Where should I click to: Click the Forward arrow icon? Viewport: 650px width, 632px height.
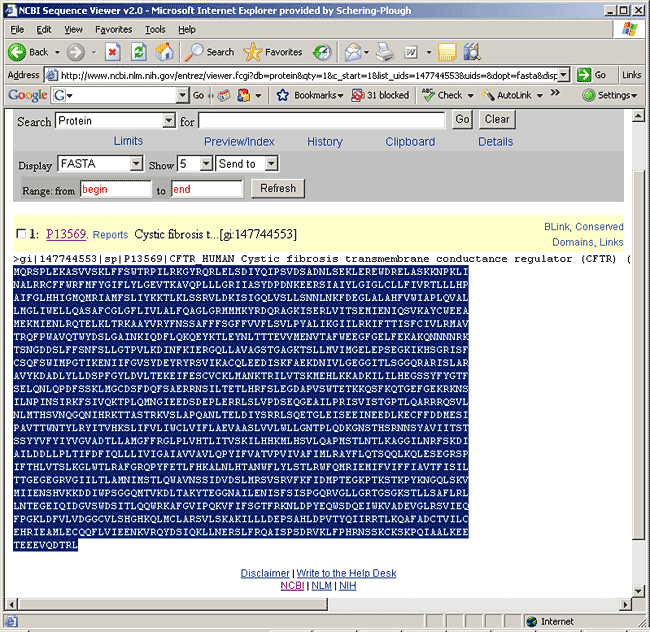click(76, 52)
